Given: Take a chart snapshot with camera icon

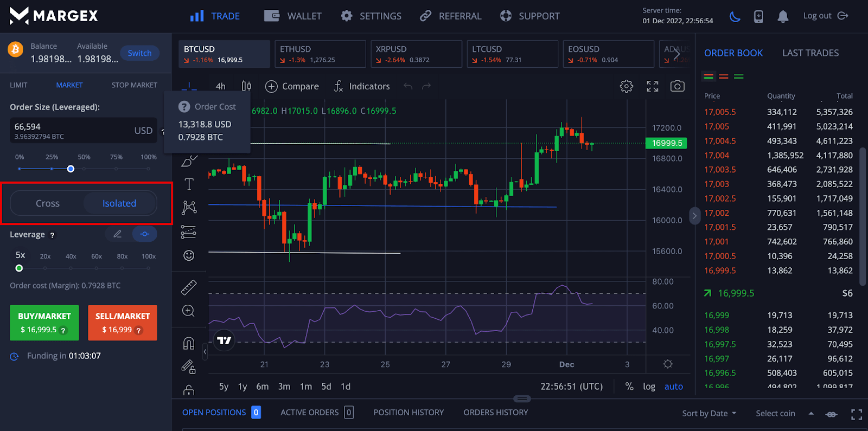Looking at the screenshot, I should (677, 86).
